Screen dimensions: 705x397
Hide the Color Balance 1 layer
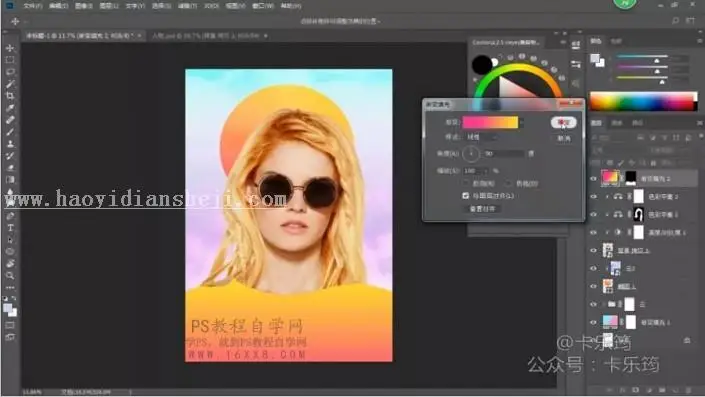tap(593, 214)
